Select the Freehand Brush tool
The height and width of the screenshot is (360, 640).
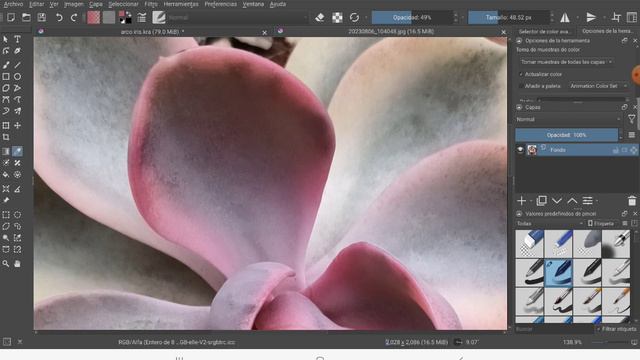[6, 65]
